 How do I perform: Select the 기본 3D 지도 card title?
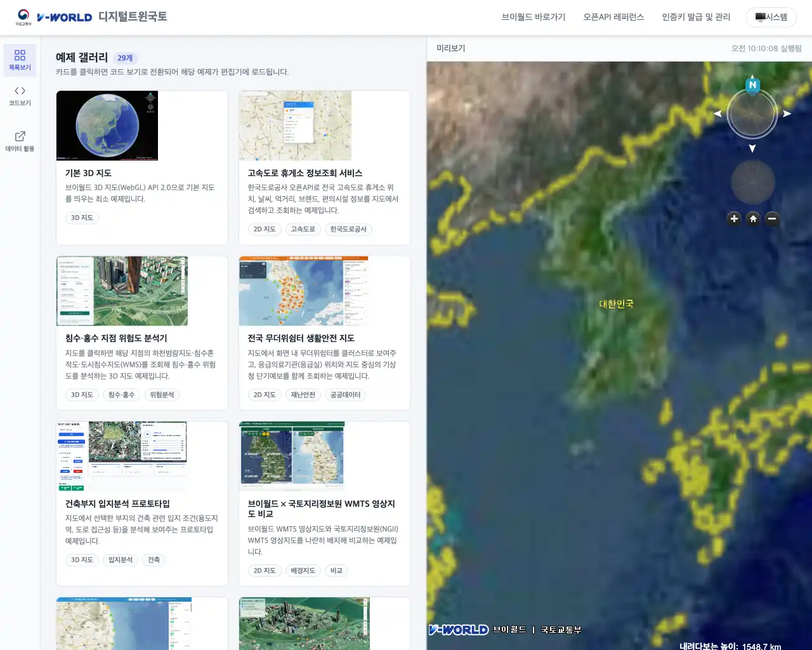pos(88,173)
